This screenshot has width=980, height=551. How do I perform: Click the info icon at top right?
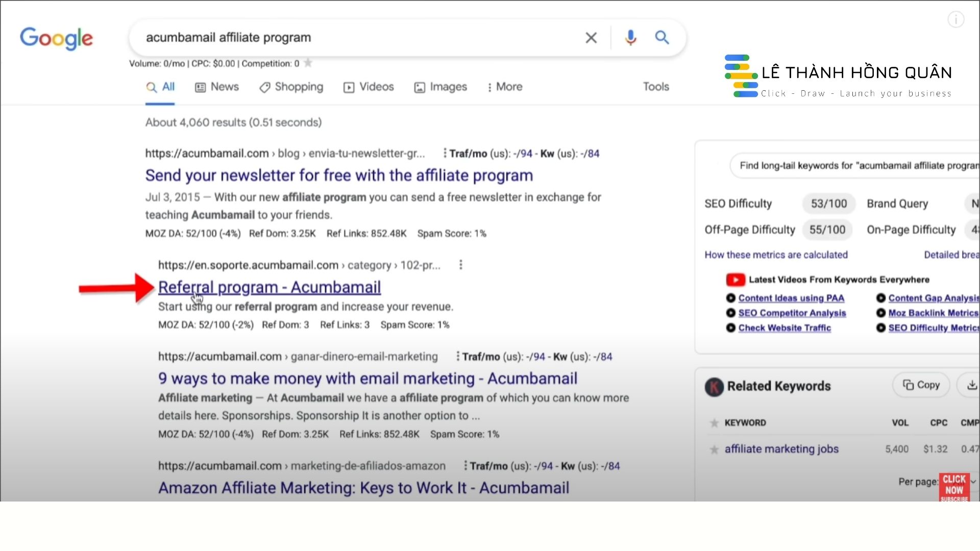tap(955, 19)
